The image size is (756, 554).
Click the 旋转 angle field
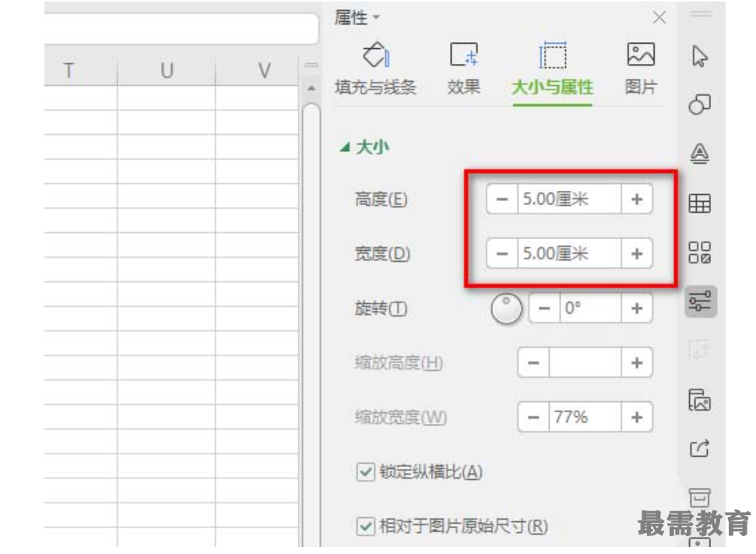[590, 308]
